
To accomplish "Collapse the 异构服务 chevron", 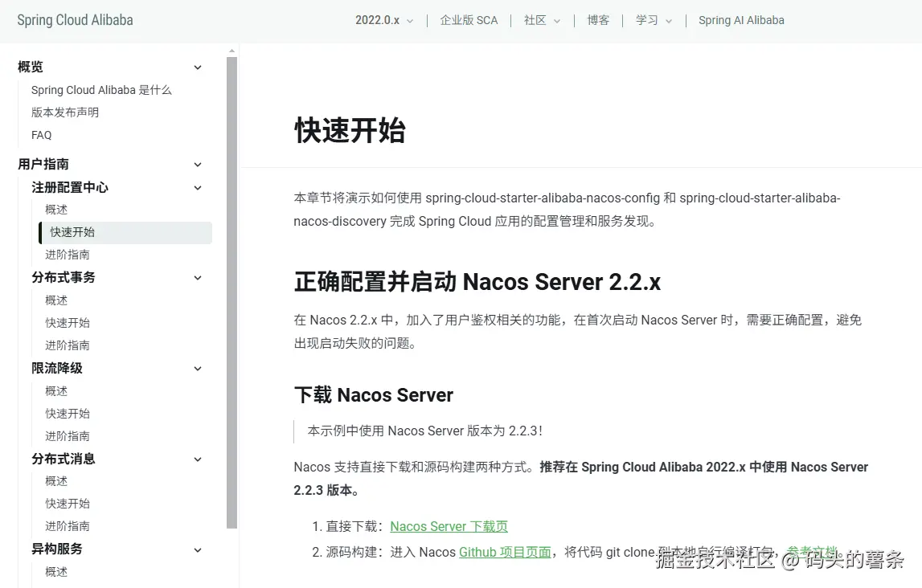I will pos(198,549).
